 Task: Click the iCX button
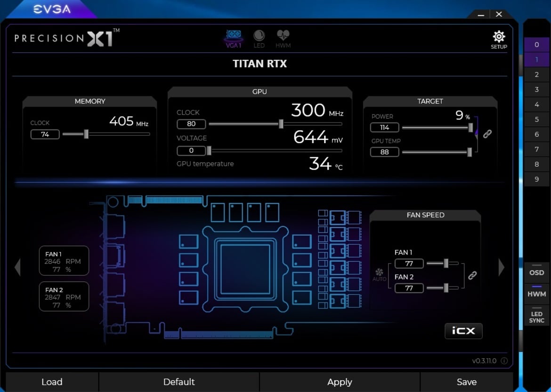463,331
